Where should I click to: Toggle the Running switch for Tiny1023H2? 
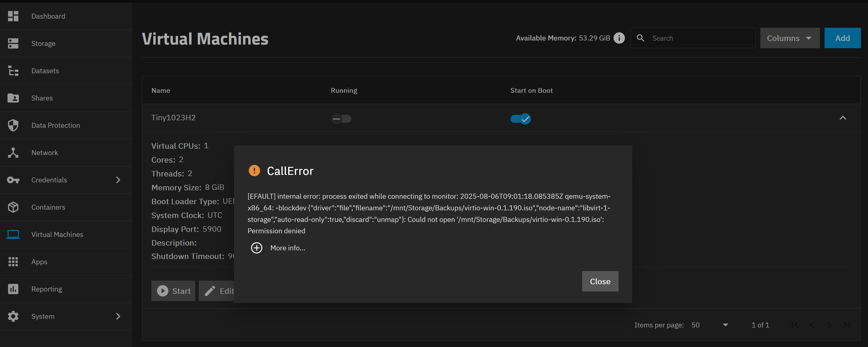tap(341, 119)
